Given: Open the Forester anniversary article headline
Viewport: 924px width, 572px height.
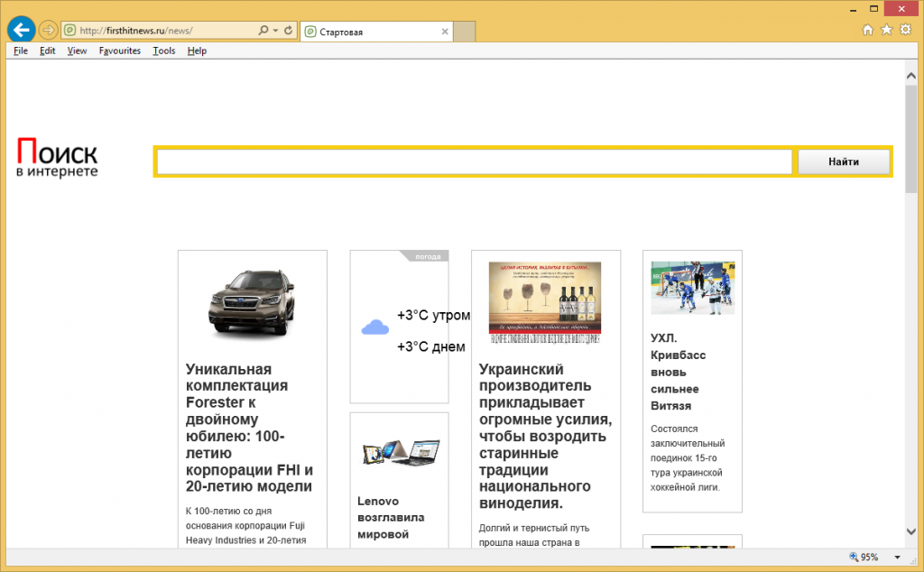Looking at the screenshot, I should click(249, 428).
